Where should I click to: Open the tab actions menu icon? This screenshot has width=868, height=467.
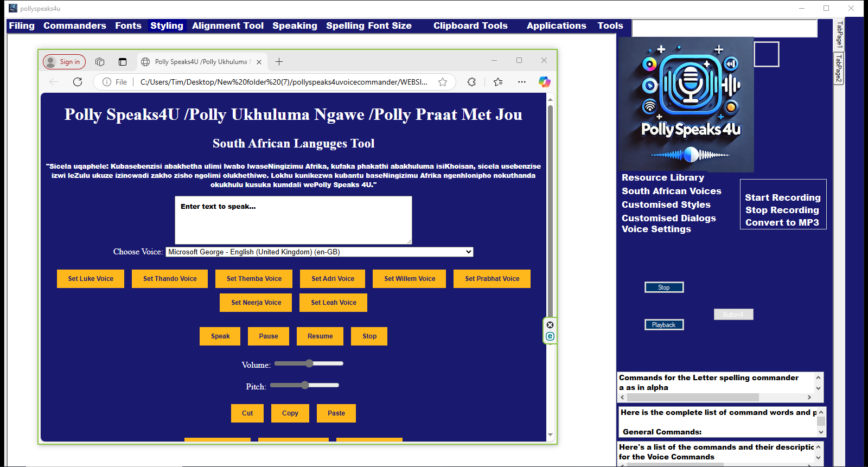point(123,62)
